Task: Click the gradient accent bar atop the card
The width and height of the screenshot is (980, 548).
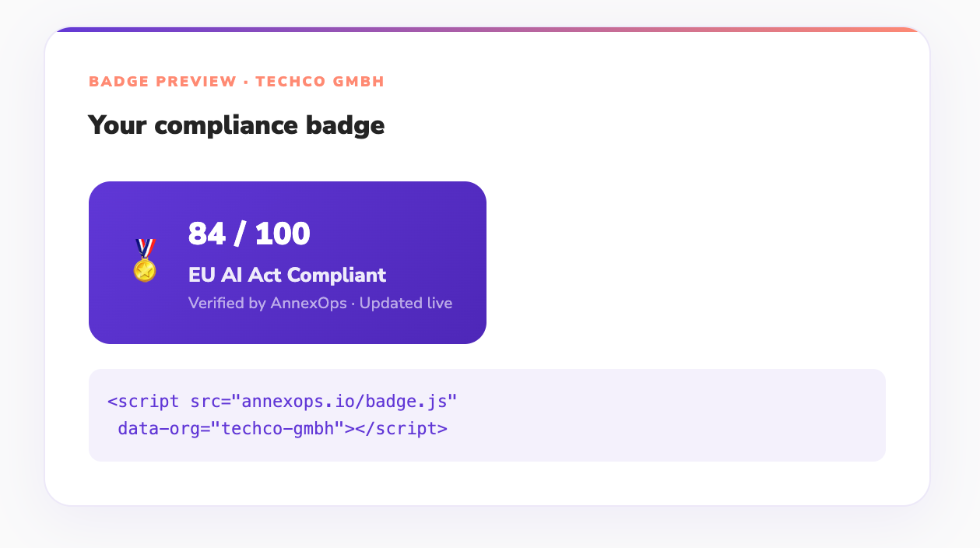Action: [487, 30]
